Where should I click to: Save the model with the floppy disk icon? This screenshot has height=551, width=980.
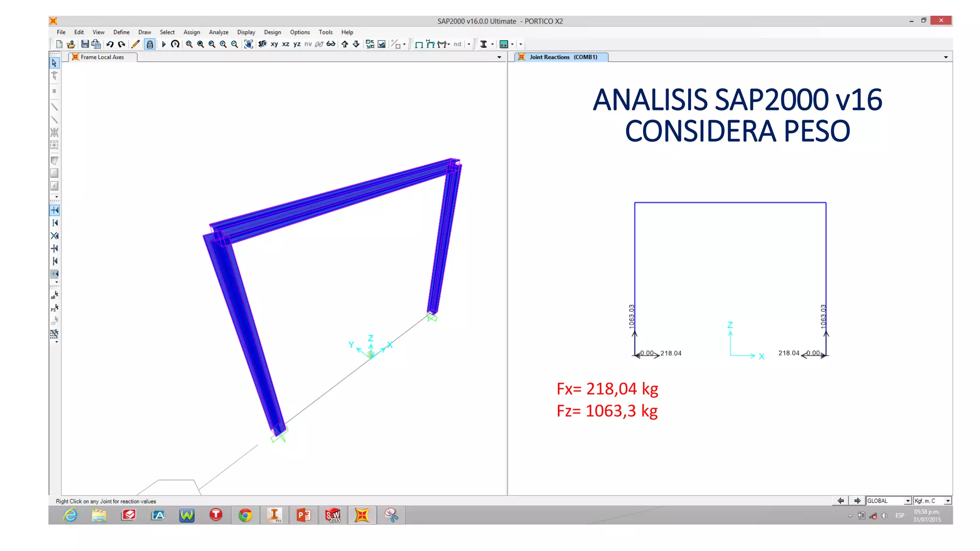85,44
